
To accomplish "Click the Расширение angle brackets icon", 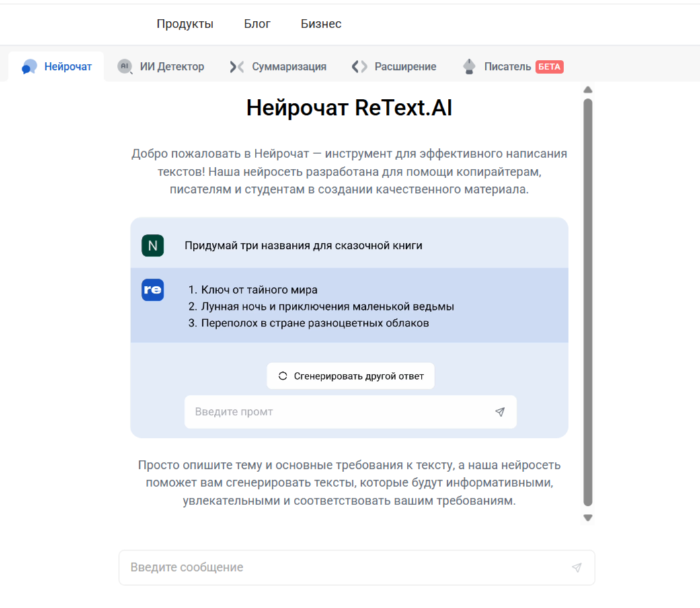I will 360,67.
